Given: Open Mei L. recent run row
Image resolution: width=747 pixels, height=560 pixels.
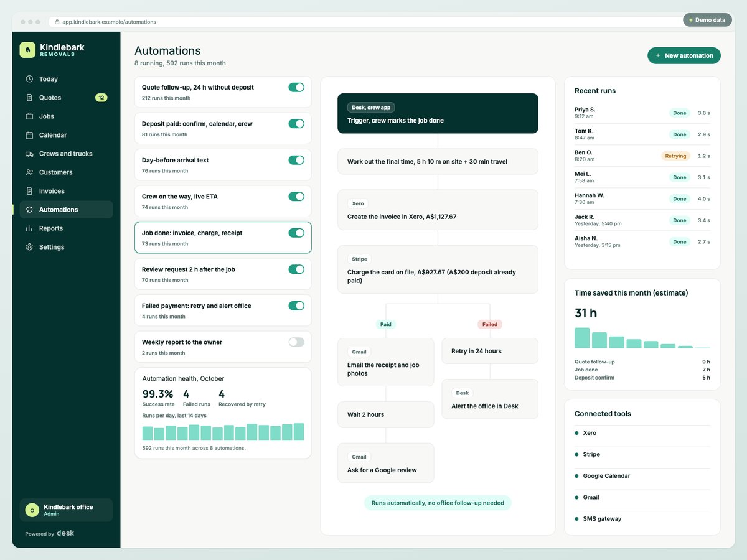Looking at the screenshot, I should (642, 177).
